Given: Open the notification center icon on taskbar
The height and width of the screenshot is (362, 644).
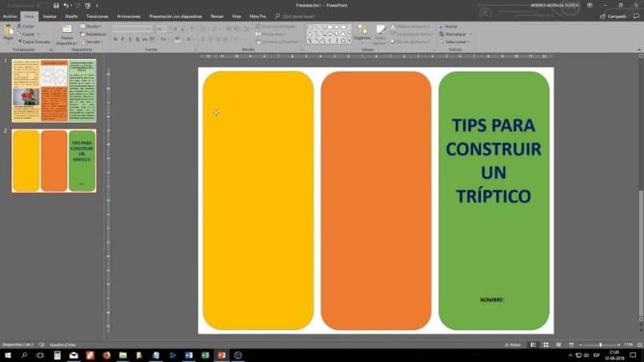Looking at the screenshot, I should coord(633,355).
